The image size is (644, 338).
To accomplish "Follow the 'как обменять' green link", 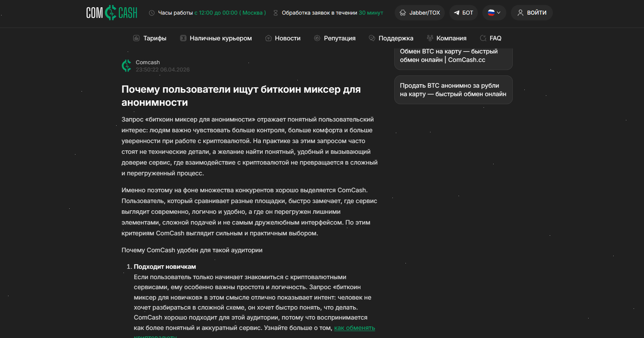I will coord(354,328).
